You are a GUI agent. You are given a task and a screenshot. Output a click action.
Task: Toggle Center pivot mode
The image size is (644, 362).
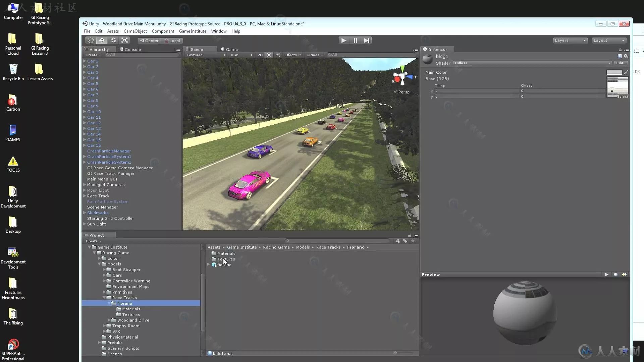coord(149,41)
